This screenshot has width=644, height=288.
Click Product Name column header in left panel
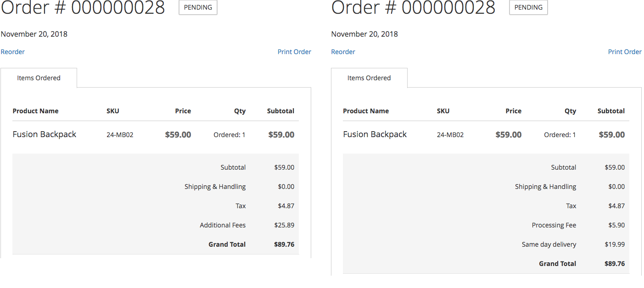pyautogui.click(x=36, y=111)
